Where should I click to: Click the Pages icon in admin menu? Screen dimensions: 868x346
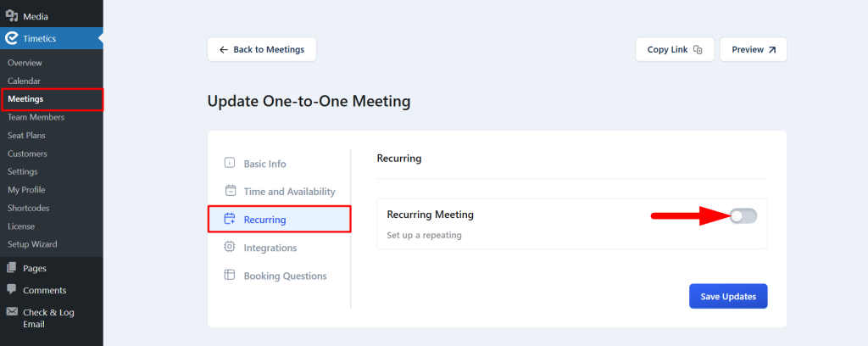[x=12, y=268]
